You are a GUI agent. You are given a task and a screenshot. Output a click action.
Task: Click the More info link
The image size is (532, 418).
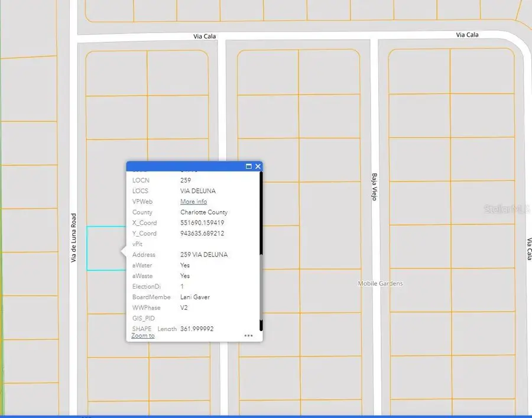click(193, 202)
